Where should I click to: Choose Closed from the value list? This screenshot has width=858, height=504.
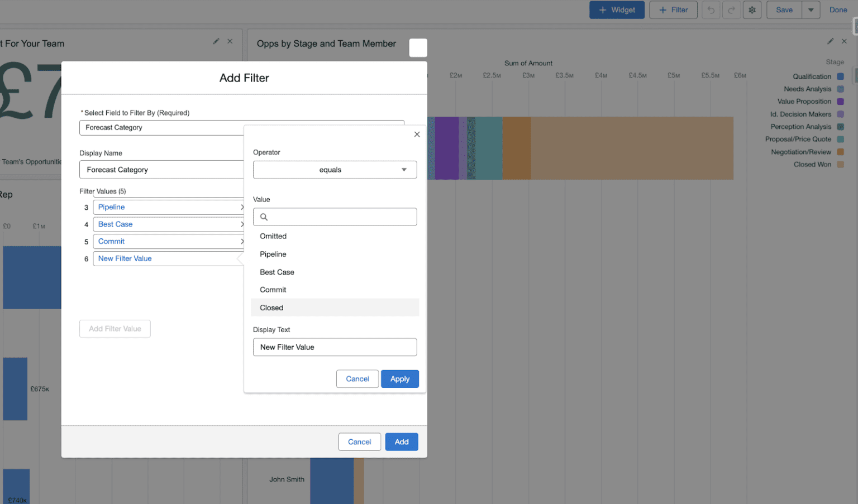point(335,308)
